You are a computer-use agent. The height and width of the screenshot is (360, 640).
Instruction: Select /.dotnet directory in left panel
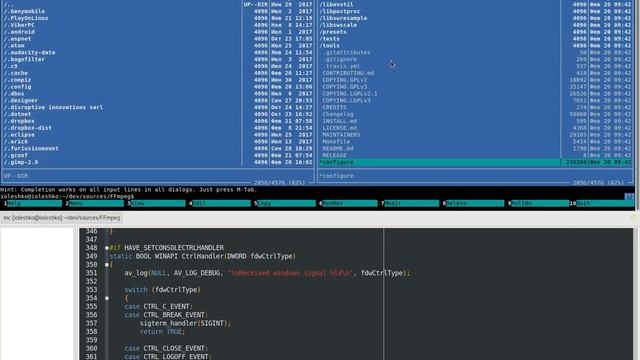click(x=18, y=114)
